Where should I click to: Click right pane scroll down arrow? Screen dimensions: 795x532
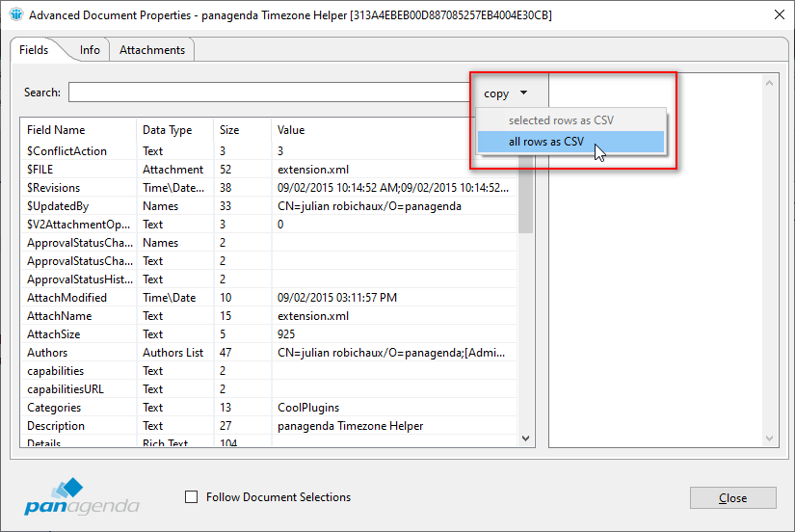(769, 439)
